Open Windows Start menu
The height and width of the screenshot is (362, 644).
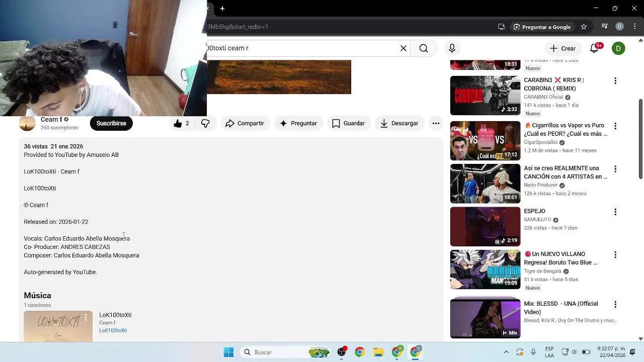[228, 352]
